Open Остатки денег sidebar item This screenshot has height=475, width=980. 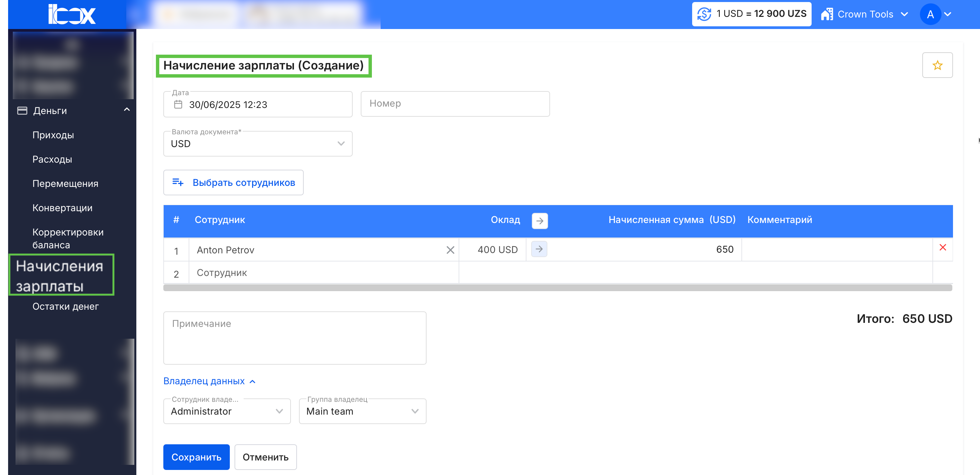[65, 306]
